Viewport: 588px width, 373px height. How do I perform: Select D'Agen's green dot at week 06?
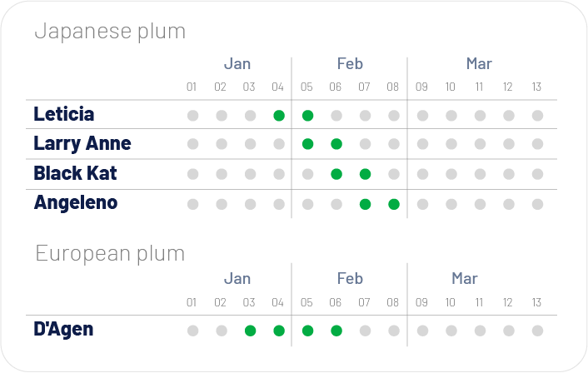[x=336, y=331]
